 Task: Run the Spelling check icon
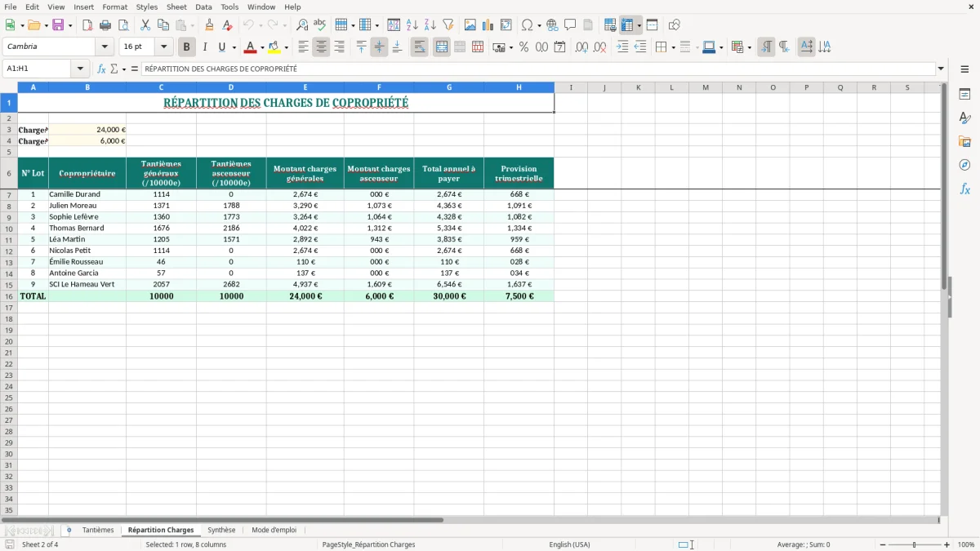[x=320, y=25]
